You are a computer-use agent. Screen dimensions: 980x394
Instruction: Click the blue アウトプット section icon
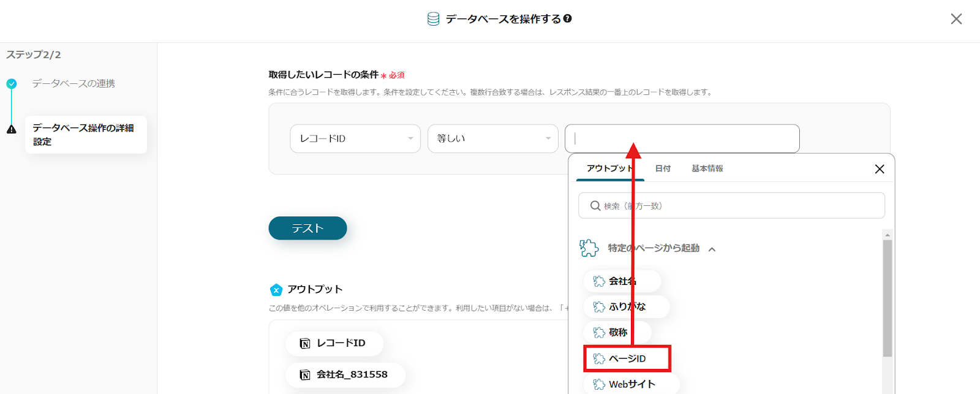click(276, 290)
